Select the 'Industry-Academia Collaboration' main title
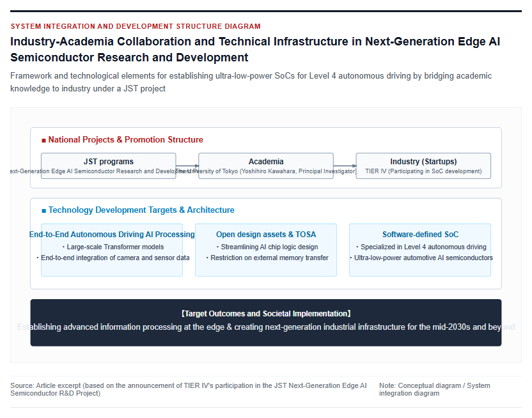The width and height of the screenshot is (532, 418). [x=255, y=49]
